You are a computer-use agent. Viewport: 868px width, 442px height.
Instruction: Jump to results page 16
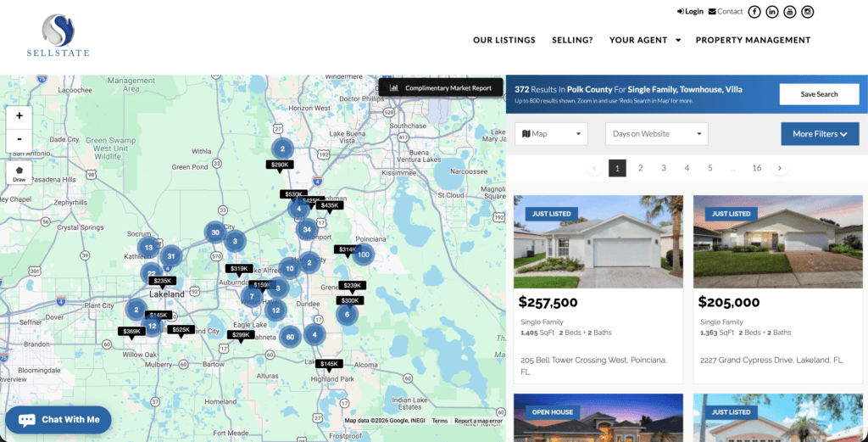pyautogui.click(x=757, y=168)
